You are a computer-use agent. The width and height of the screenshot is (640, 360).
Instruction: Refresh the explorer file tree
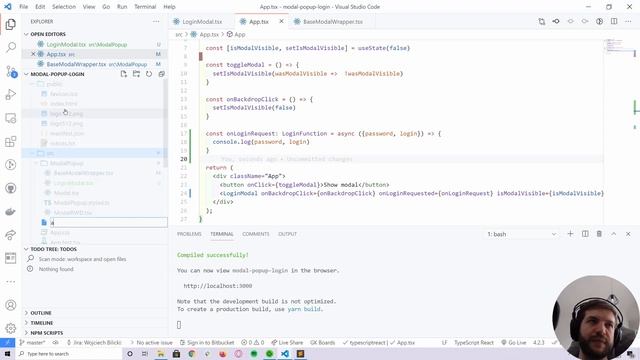coord(149,74)
